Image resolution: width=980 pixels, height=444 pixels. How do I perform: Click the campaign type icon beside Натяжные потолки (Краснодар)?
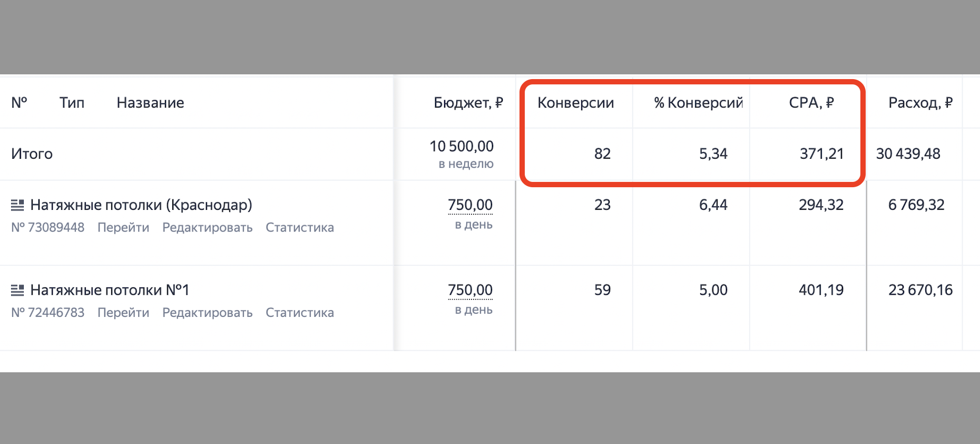18,205
